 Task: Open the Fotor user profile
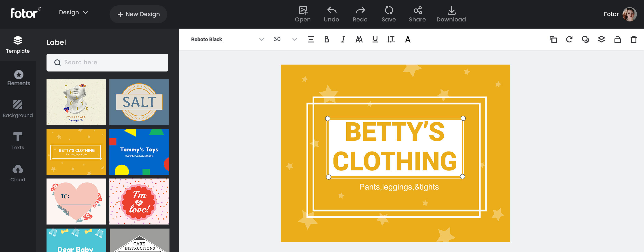[x=629, y=14]
